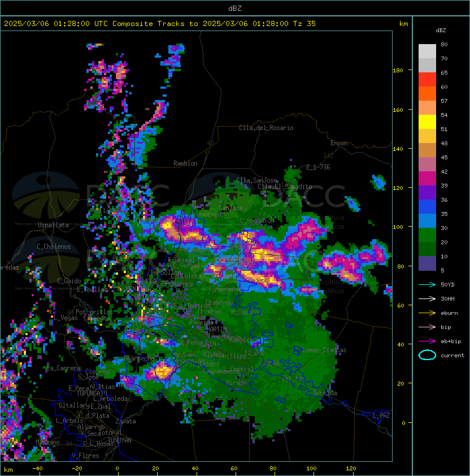This screenshot has height=476, width=470.
Task: Pick the slate 5–10 dBZ legend band
Action: click(x=427, y=263)
